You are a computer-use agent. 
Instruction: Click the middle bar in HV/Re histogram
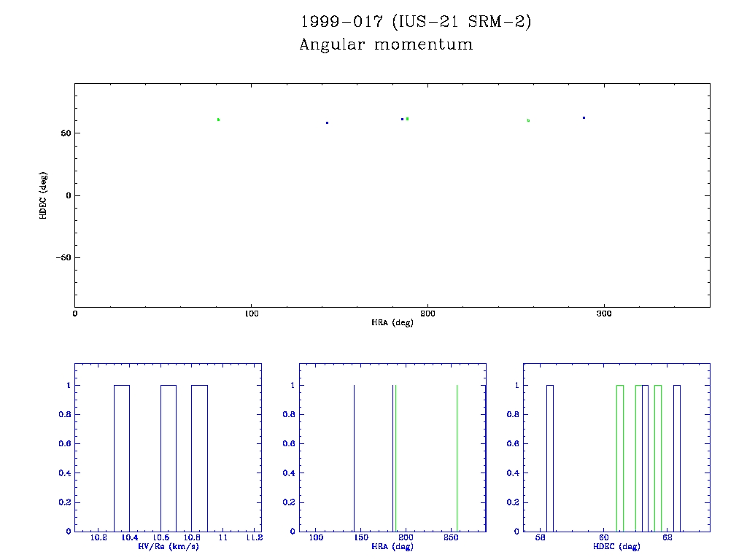point(169,458)
